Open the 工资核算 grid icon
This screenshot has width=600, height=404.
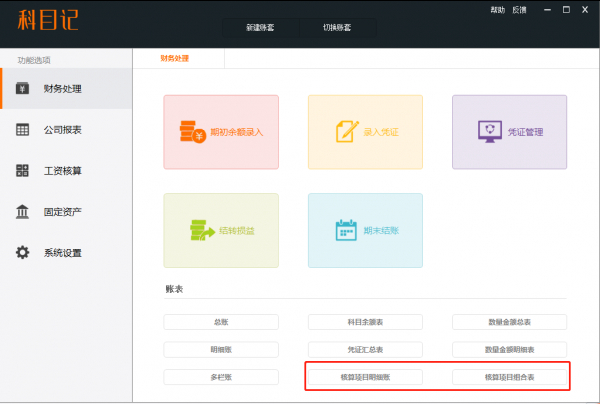[x=22, y=171]
